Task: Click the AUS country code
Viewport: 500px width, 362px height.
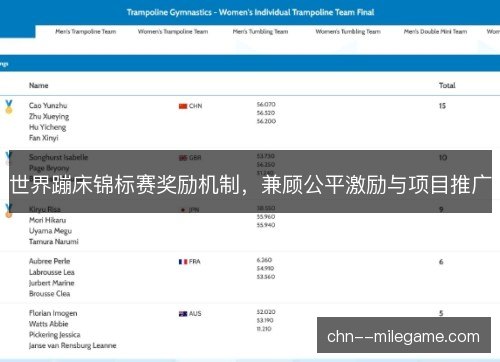Action: click(195, 314)
